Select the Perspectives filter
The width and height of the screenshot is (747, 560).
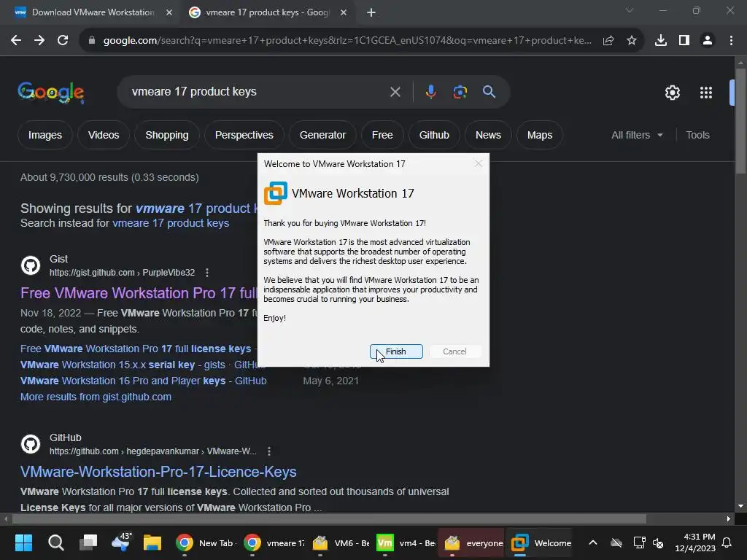244,135
